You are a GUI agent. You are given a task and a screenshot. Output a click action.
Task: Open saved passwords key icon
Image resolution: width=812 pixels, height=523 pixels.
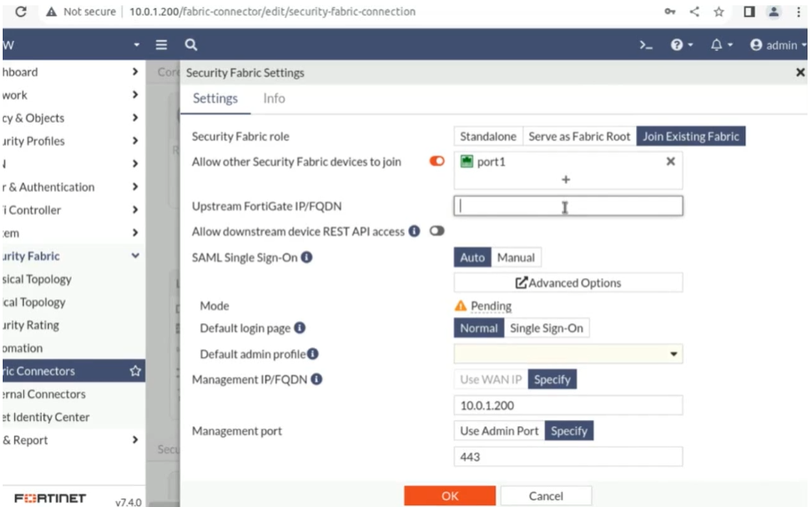point(670,12)
